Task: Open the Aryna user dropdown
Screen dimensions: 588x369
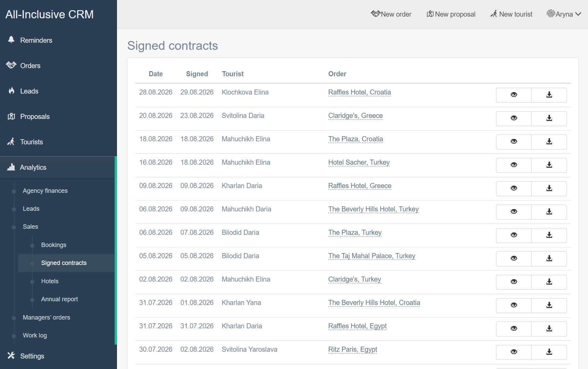Action: [564, 14]
